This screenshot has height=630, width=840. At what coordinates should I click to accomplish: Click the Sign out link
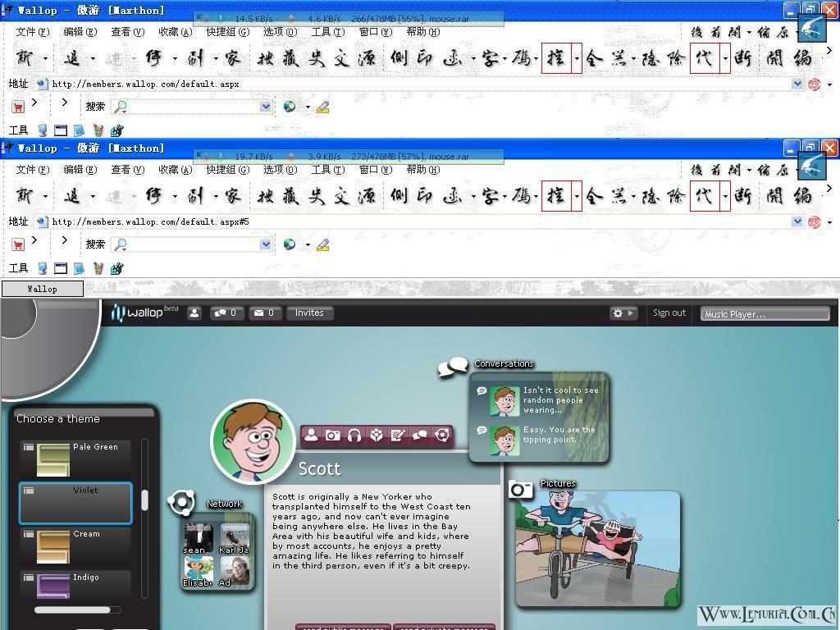669,313
